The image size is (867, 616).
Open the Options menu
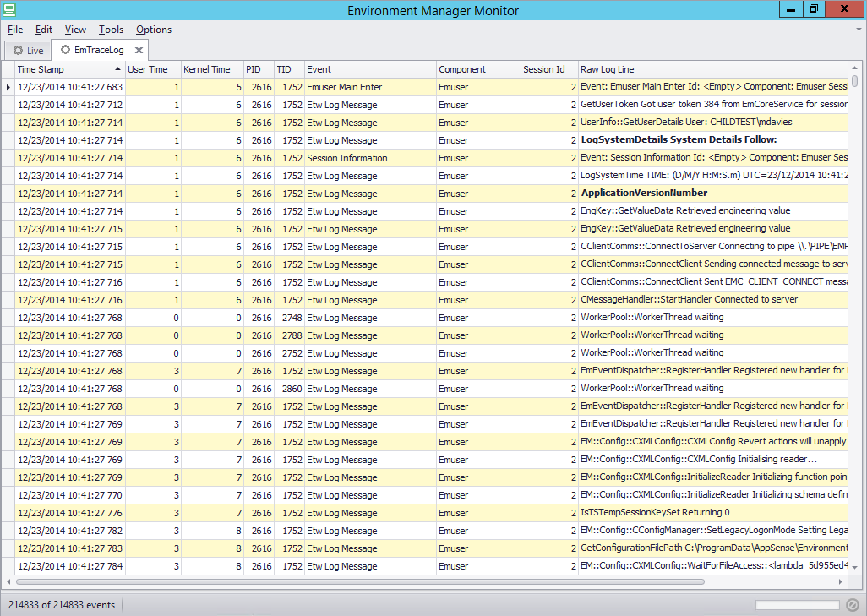pyautogui.click(x=153, y=30)
